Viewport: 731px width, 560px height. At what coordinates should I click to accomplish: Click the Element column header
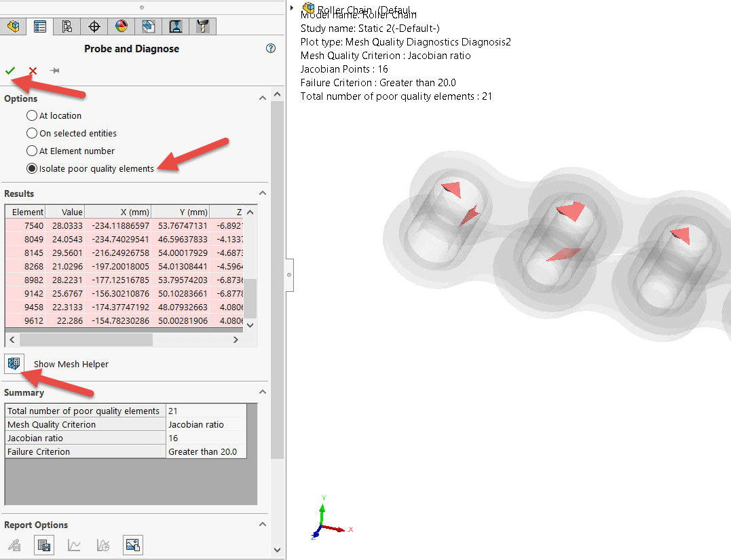click(27, 212)
